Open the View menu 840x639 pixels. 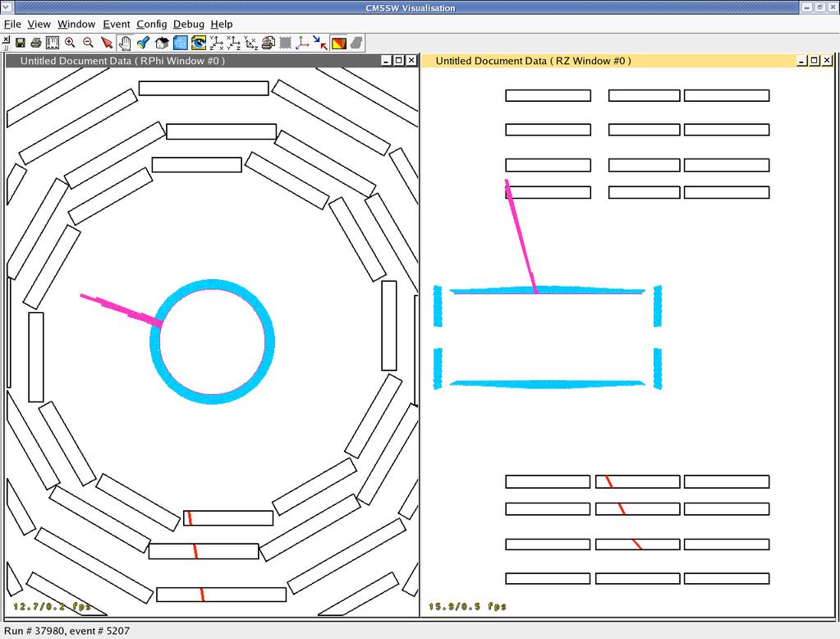[x=39, y=24]
